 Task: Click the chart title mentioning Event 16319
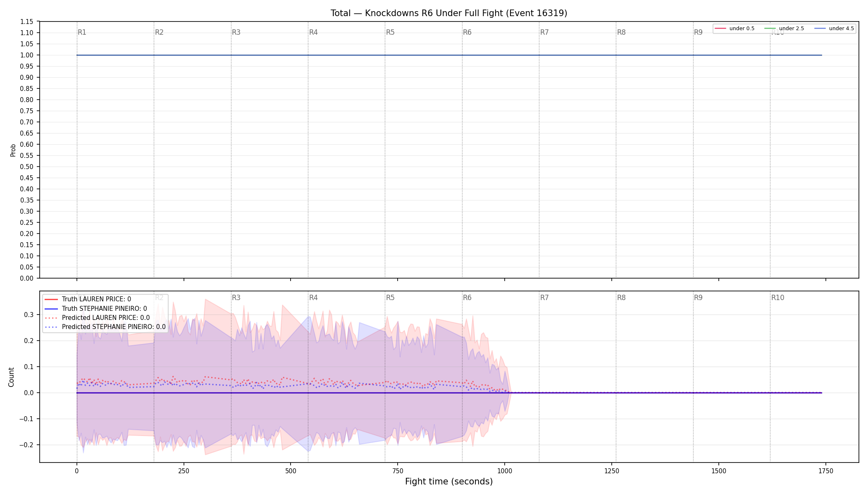click(449, 13)
